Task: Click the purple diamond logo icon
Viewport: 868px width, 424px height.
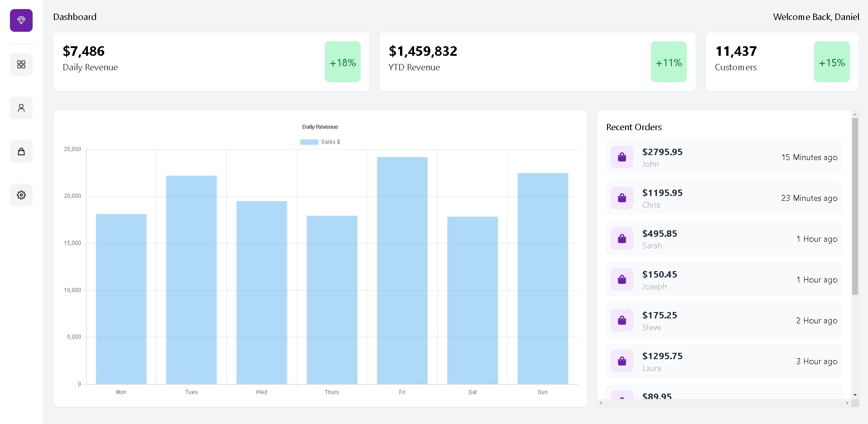Action: [x=21, y=20]
